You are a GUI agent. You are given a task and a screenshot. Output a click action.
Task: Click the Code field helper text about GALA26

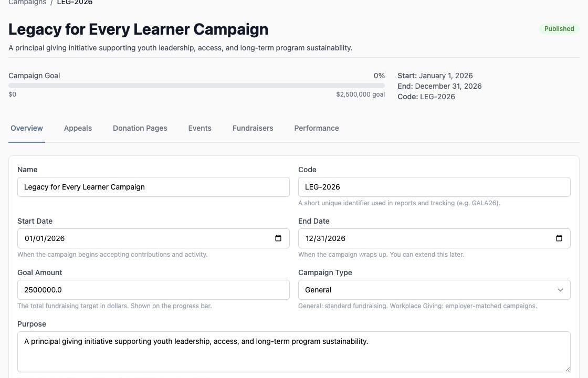399,203
